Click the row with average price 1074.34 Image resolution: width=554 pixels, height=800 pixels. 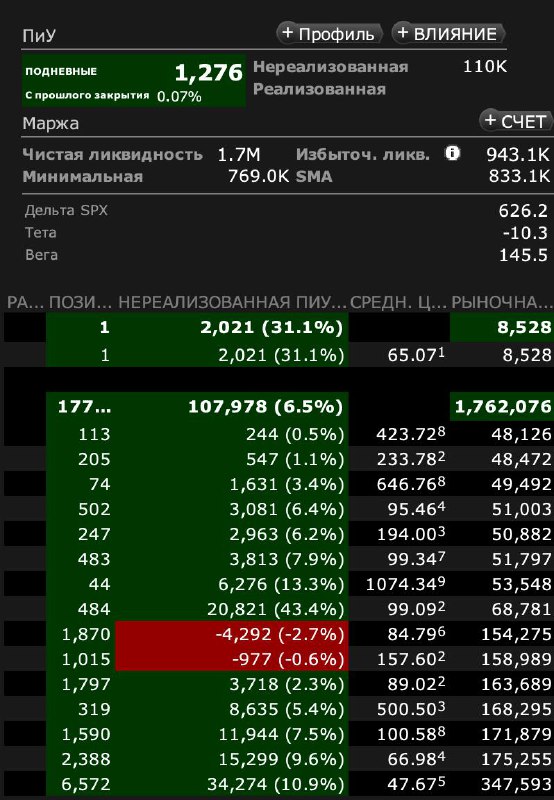[279, 584]
